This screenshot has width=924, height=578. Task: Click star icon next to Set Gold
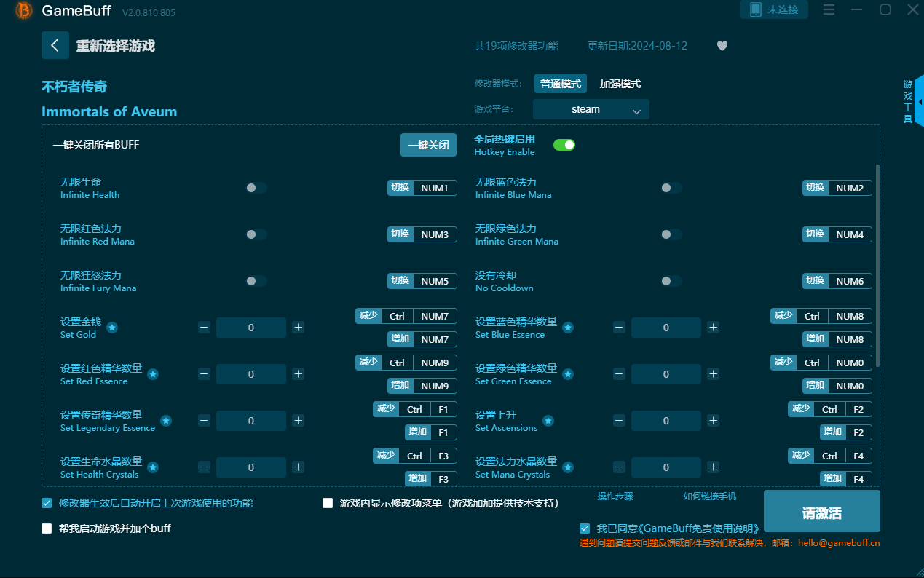pos(112,328)
